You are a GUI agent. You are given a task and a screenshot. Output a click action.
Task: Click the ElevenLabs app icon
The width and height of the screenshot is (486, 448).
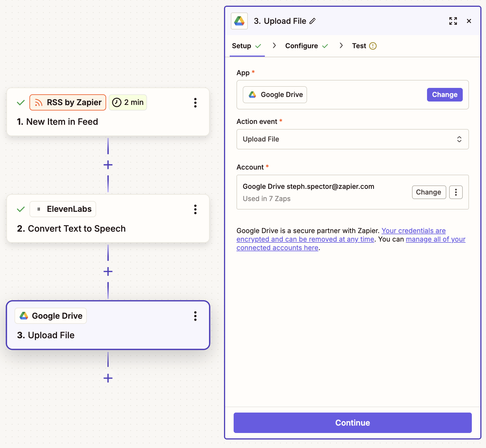point(38,209)
